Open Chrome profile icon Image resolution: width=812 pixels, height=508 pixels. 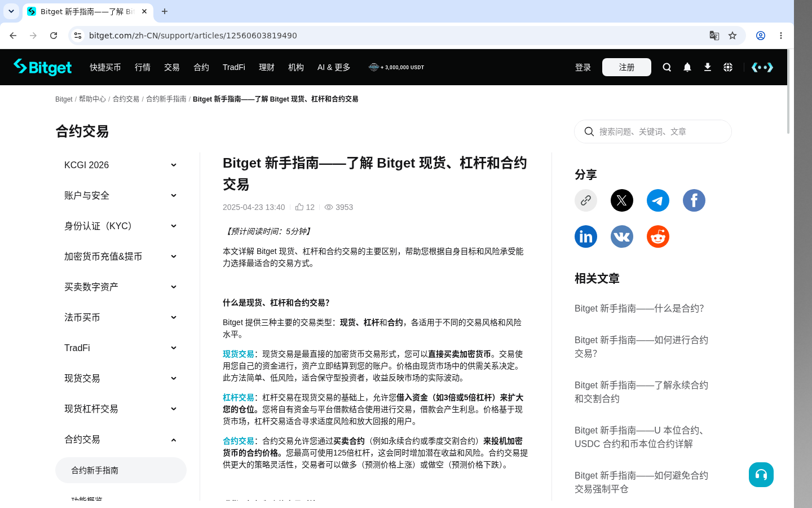point(761,36)
